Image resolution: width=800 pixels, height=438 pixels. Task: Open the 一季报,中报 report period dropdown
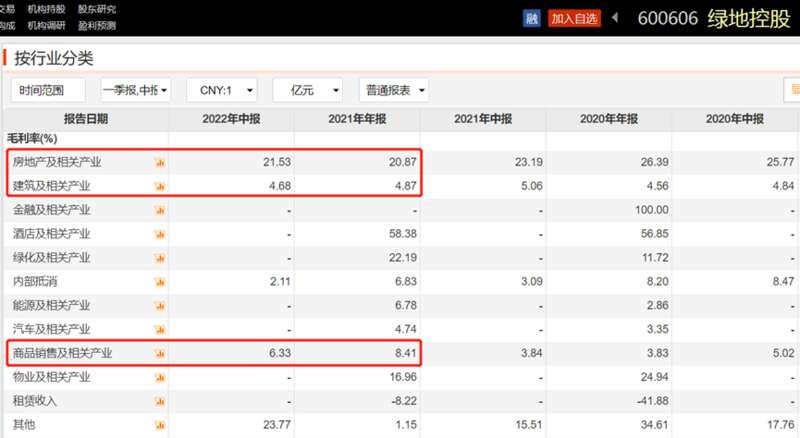coord(136,90)
